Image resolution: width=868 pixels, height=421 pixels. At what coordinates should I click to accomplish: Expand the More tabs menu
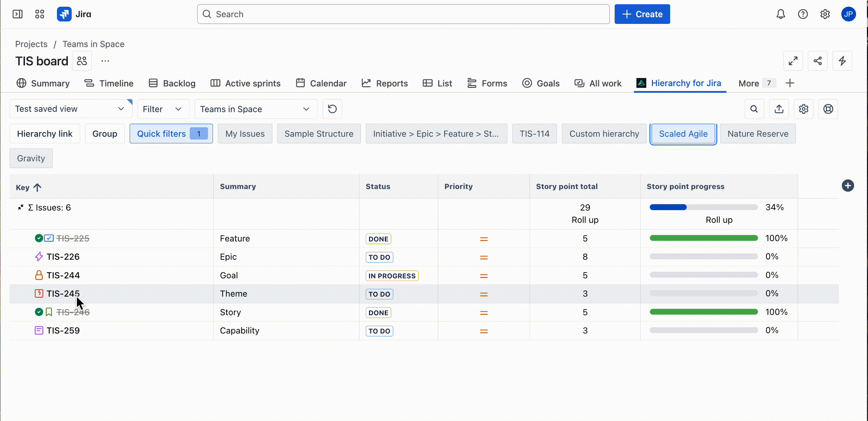[757, 83]
